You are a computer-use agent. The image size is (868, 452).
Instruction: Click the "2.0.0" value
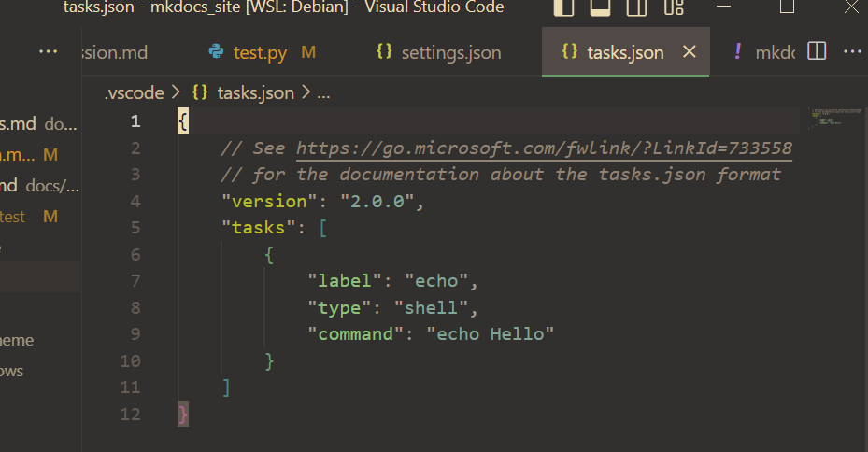[377, 202]
